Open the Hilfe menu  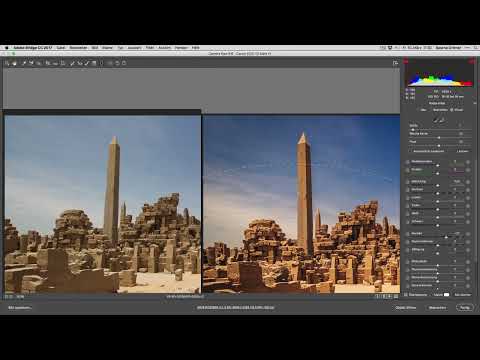click(195, 48)
